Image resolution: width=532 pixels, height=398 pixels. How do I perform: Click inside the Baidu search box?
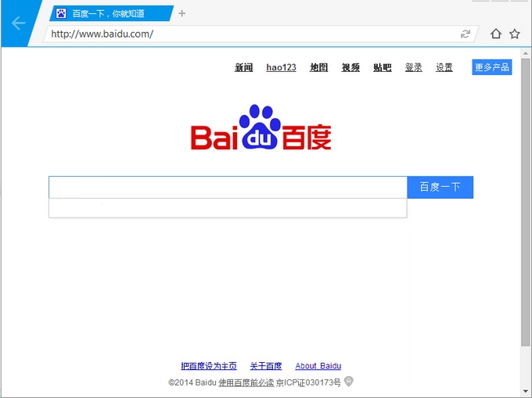point(228,187)
